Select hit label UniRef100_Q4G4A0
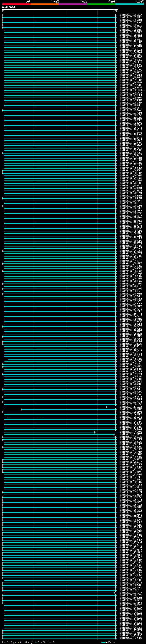Viewport: 146px width, 644px height. tap(131, 427)
